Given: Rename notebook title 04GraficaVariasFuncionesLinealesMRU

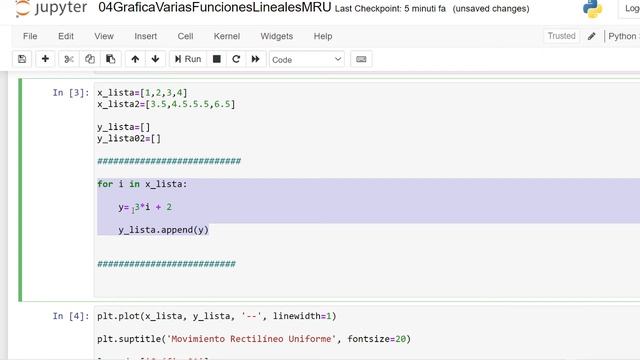Looking at the screenshot, I should (x=215, y=7).
